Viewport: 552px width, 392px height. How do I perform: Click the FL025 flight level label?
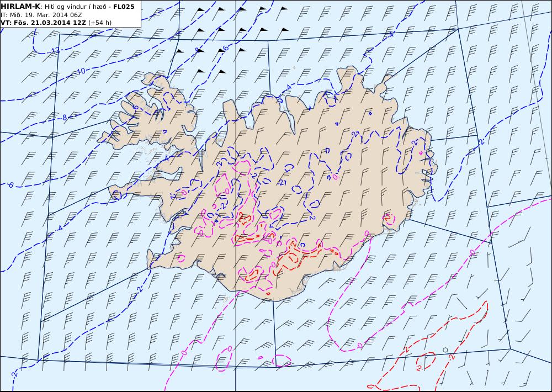[124, 7]
